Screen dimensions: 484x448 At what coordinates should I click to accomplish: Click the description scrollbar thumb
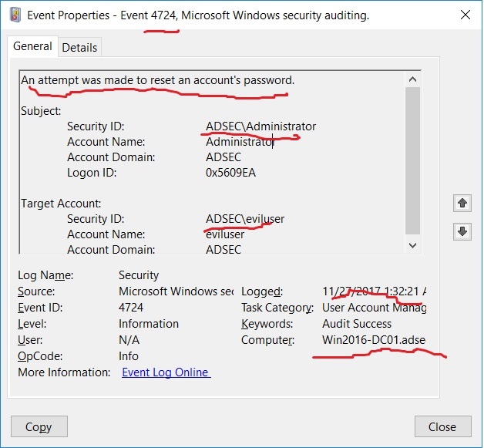pos(413,158)
